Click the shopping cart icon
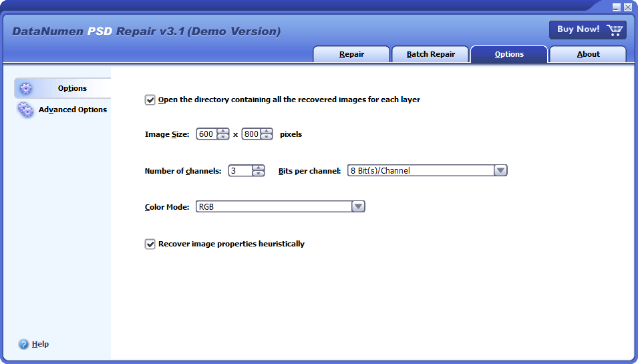638x364 pixels. click(x=615, y=29)
